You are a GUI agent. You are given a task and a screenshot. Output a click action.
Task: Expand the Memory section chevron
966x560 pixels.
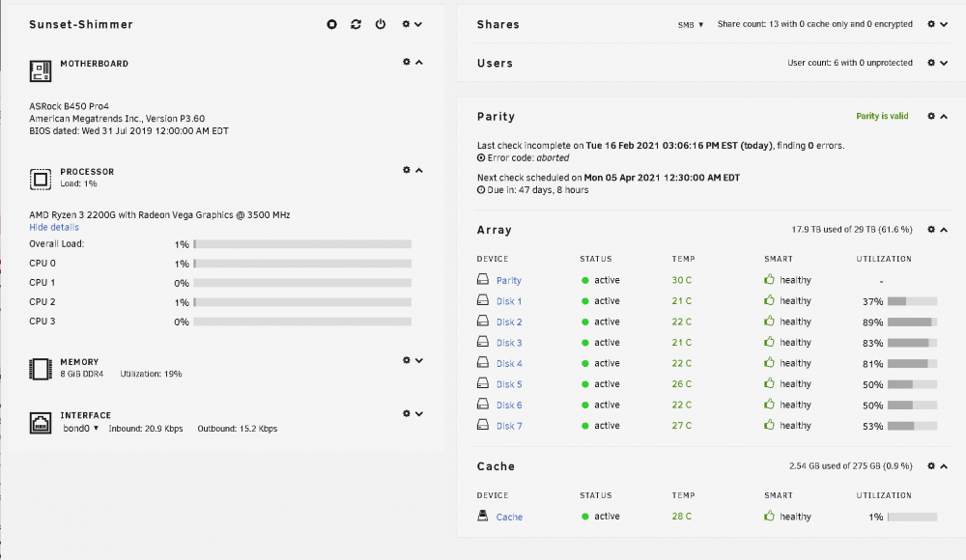(x=419, y=360)
